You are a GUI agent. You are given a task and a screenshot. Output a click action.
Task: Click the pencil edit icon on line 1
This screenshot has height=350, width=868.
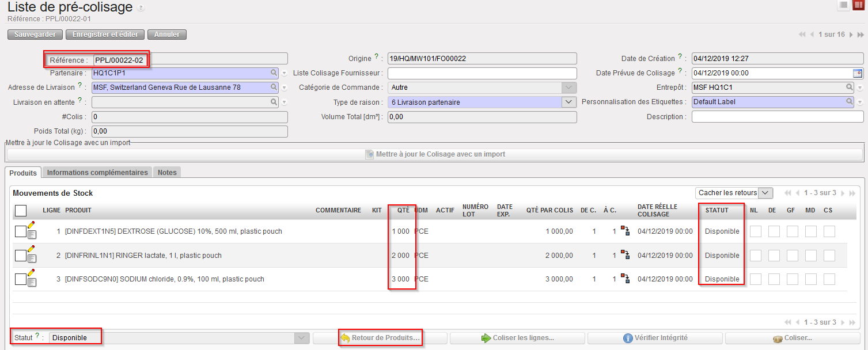(32, 225)
